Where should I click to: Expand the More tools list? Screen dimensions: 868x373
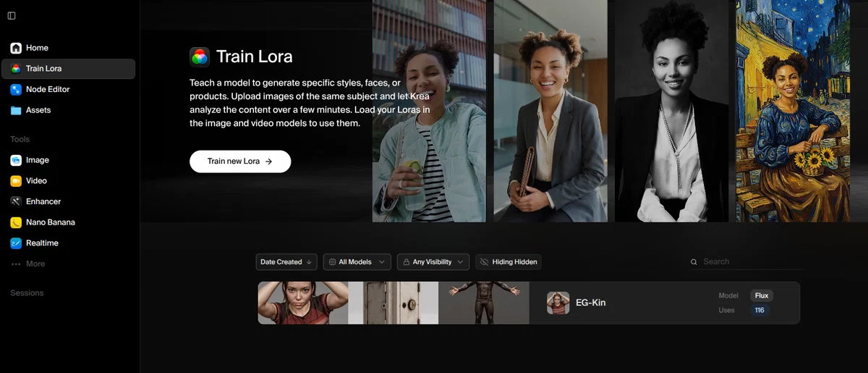click(68, 264)
